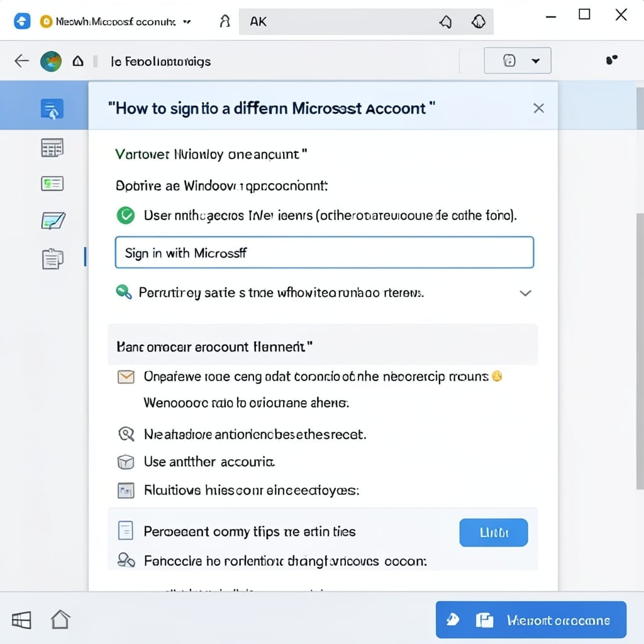Click the green magnifier icon
This screenshot has width=644, height=644.
pyautogui.click(x=124, y=292)
